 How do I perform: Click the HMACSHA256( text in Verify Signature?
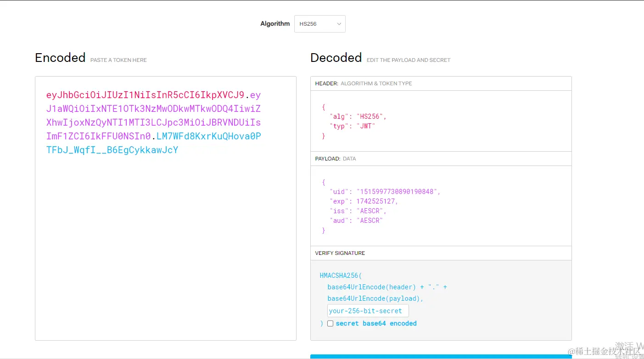point(341,276)
